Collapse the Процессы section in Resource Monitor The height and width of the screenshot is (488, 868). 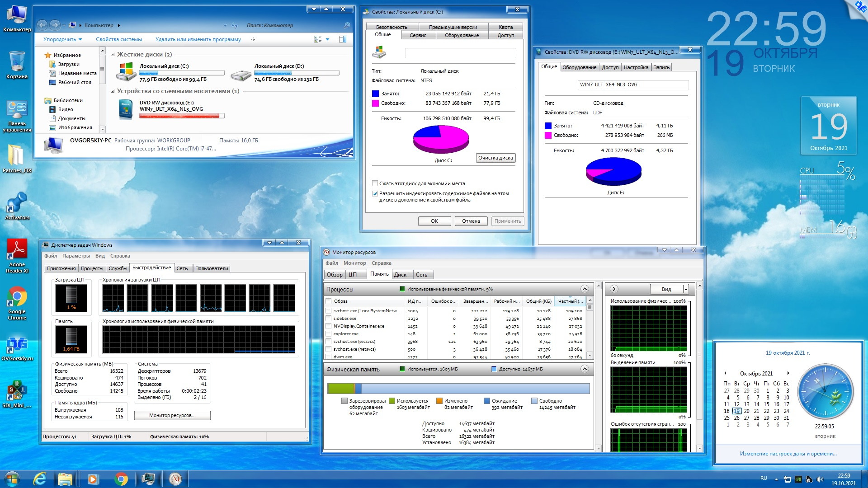584,289
